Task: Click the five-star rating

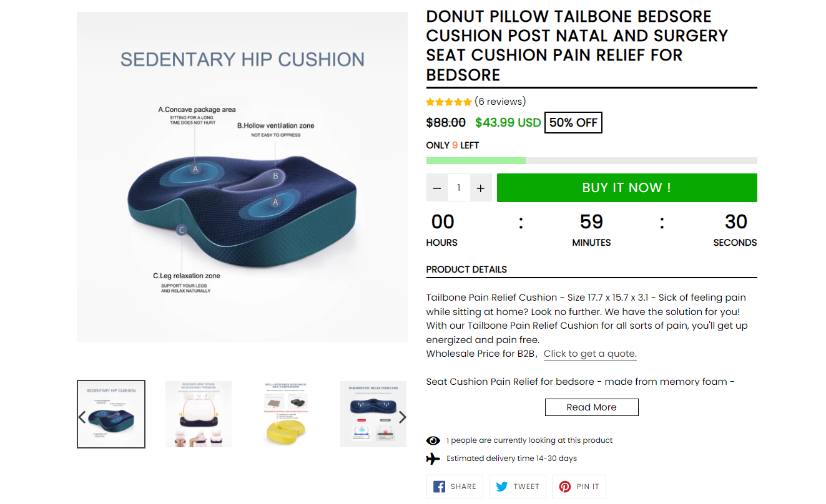Action: 449,102
